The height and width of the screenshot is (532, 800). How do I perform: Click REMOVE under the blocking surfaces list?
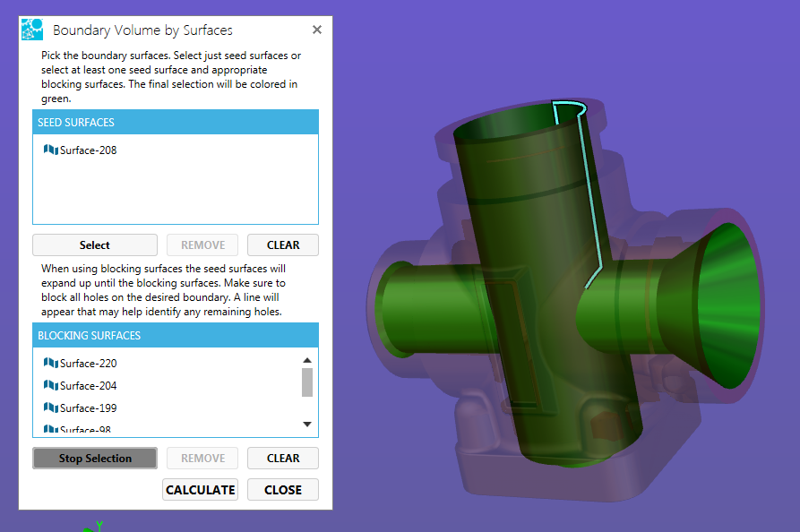pos(202,458)
